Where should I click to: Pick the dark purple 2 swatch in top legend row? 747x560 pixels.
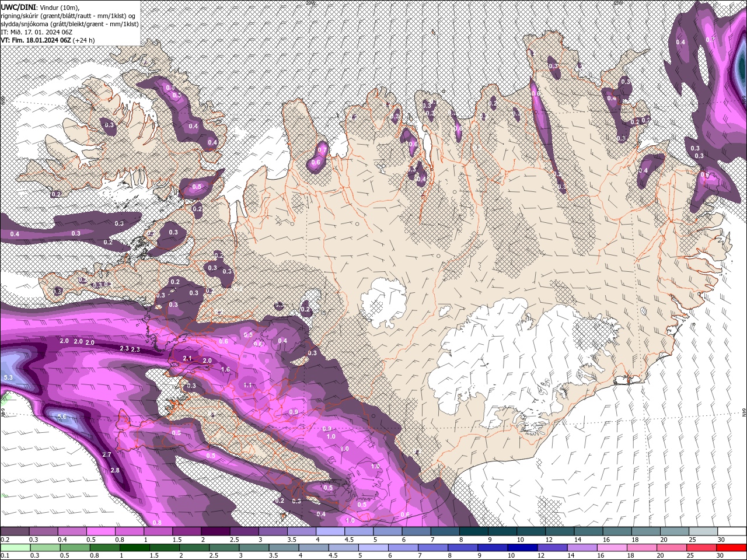(215, 531)
